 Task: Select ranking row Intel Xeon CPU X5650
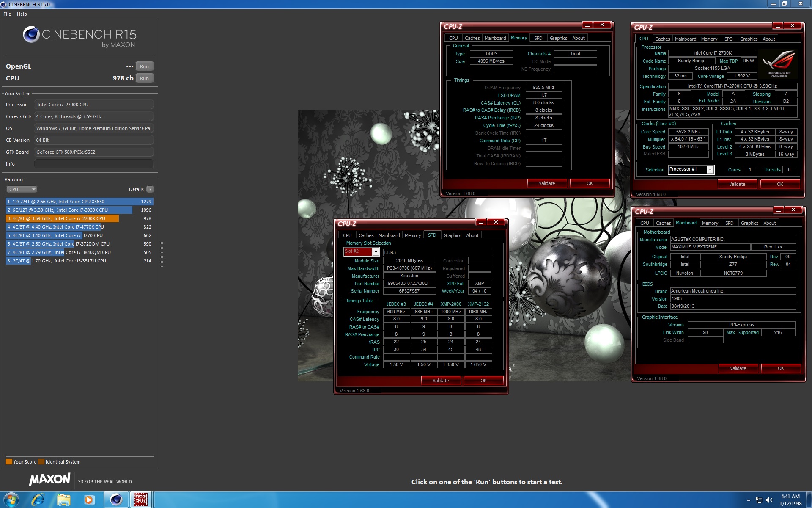79,202
